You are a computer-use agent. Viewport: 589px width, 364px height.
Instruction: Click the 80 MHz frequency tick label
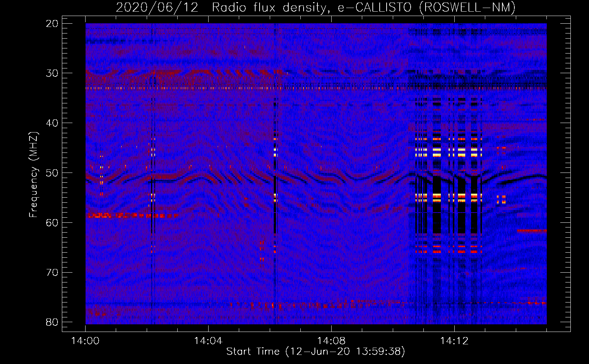[52, 322]
